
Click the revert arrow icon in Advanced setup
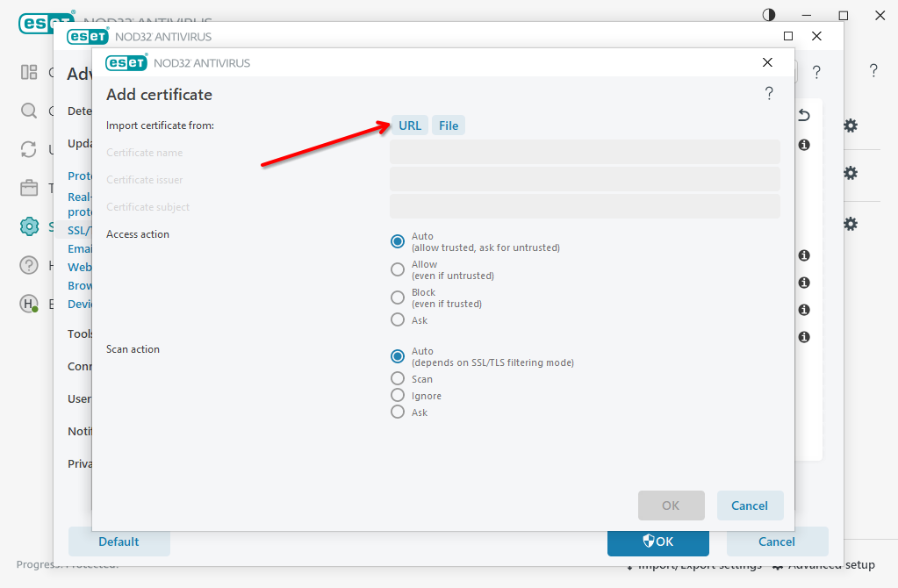pyautogui.click(x=804, y=115)
